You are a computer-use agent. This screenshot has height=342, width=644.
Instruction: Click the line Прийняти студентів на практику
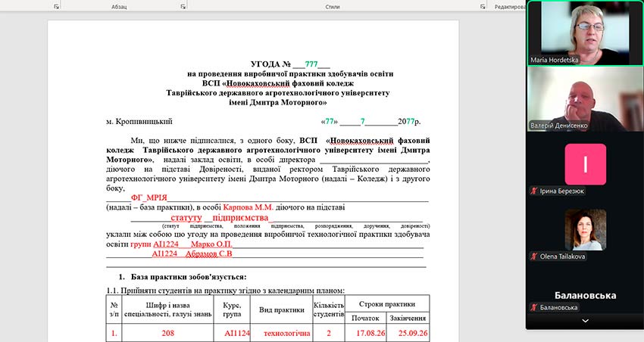pyautogui.click(x=226, y=291)
